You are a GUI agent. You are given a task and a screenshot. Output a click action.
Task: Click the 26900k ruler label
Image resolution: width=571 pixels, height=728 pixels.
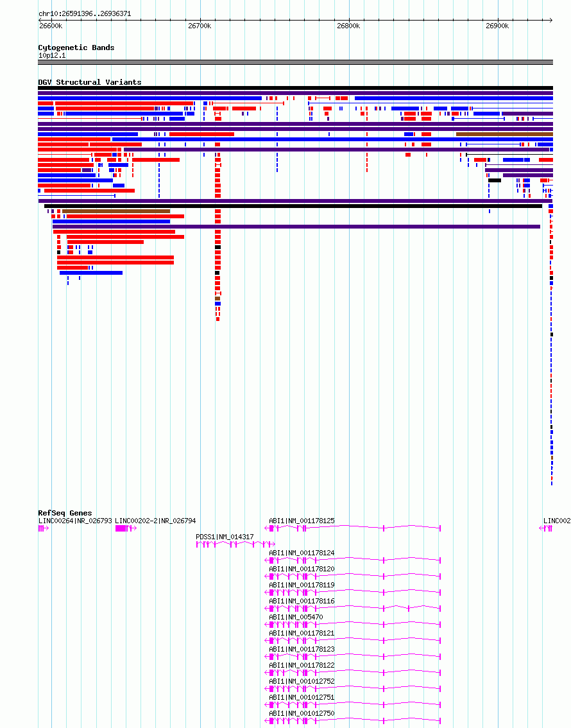[x=497, y=26]
